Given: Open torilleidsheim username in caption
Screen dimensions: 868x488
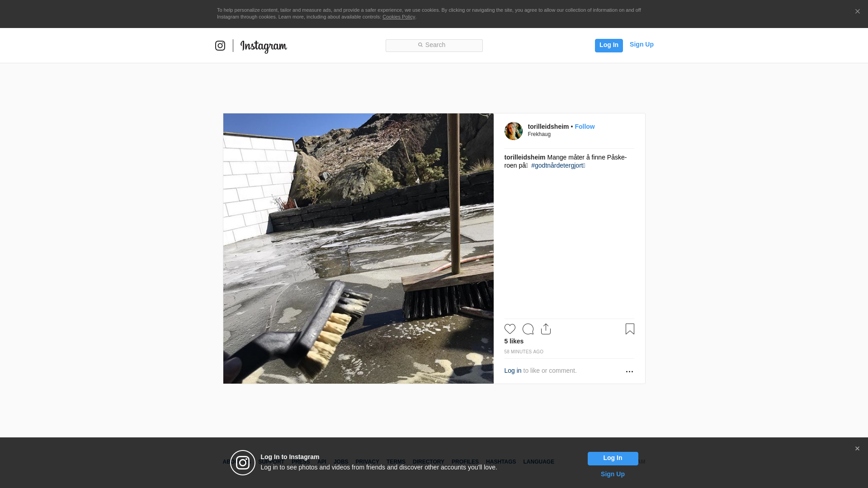Looking at the screenshot, I should coord(524,157).
